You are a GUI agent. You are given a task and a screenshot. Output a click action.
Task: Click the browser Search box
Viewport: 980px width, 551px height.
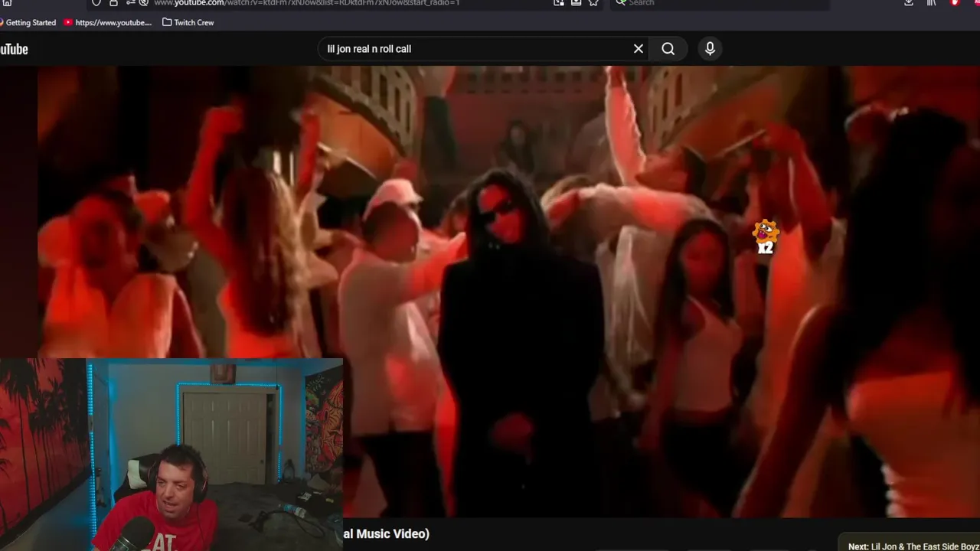tap(720, 3)
